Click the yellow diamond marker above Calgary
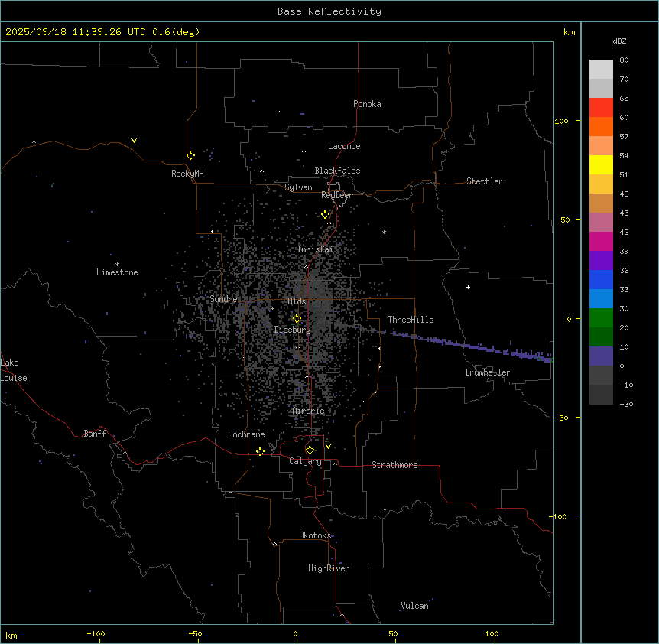The width and height of the screenshot is (659, 644). (310, 450)
